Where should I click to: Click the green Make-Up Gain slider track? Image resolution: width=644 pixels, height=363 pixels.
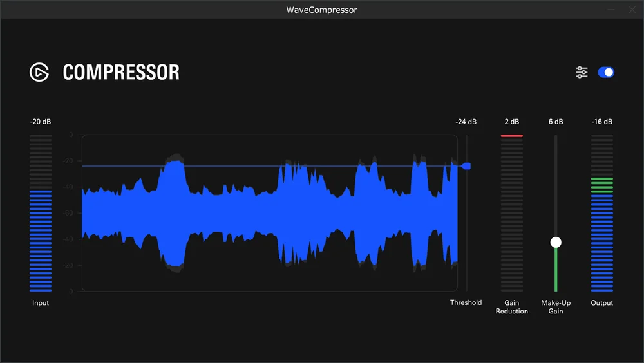556,270
